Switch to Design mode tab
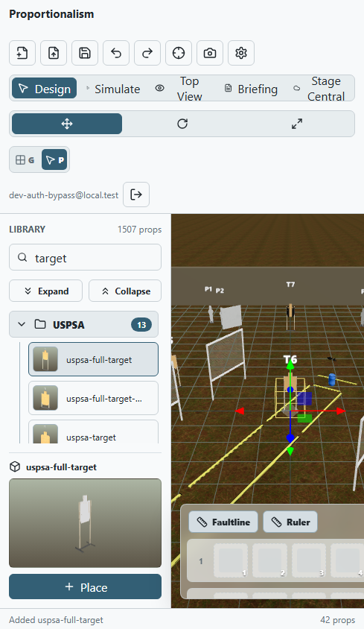The width and height of the screenshot is (364, 629). [x=45, y=89]
